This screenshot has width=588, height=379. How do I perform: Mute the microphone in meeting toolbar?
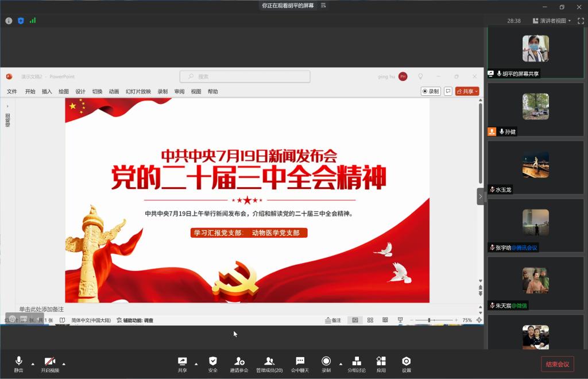click(18, 361)
